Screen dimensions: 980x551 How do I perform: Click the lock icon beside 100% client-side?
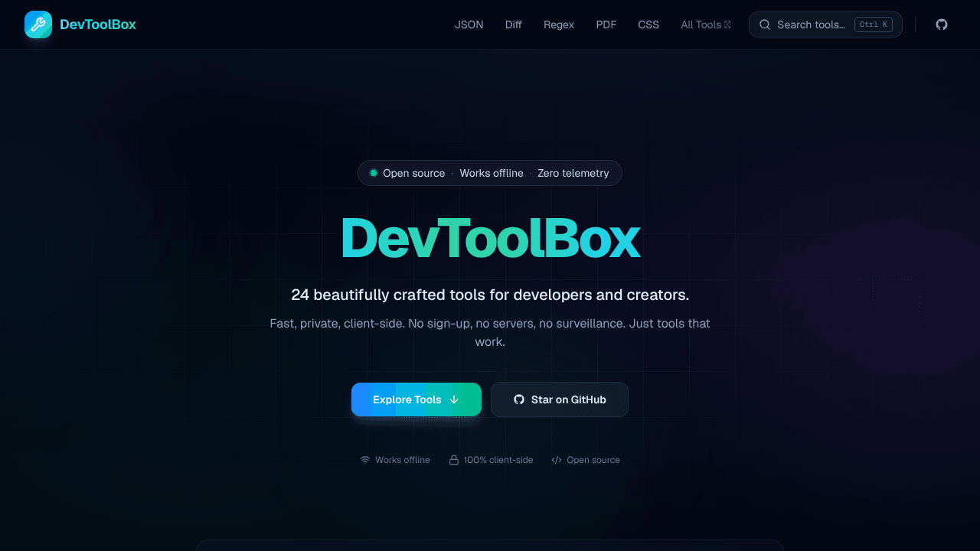tap(454, 460)
